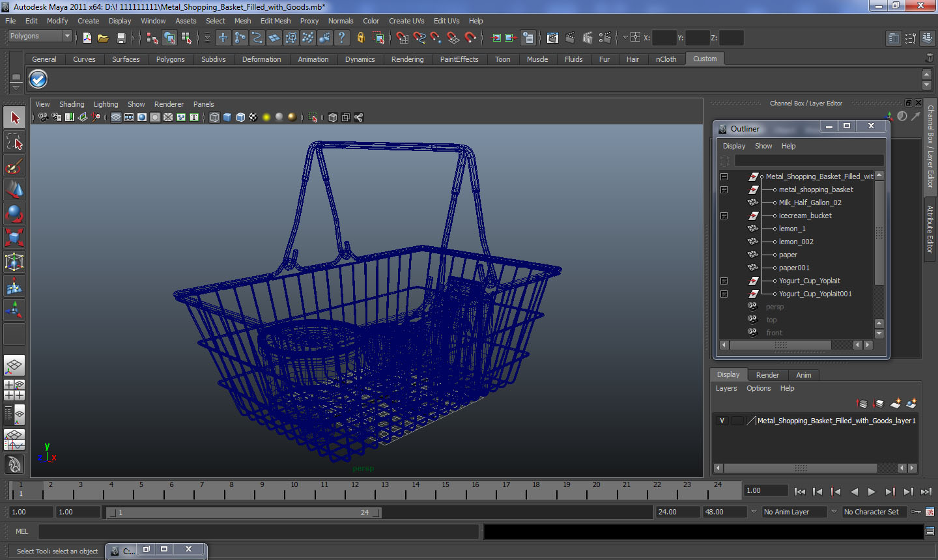Choose the Paint Selection Tool
The width and height of the screenshot is (938, 560).
(14, 166)
